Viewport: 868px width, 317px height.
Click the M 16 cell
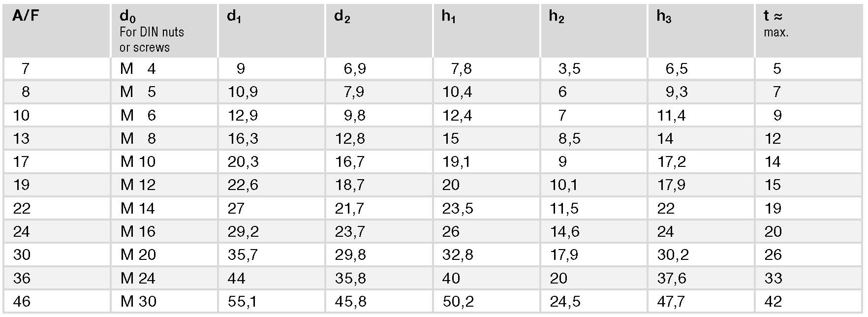click(138, 231)
